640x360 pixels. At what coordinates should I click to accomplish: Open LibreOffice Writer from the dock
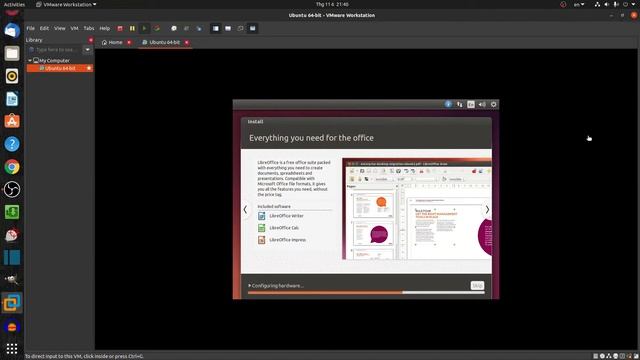12,99
